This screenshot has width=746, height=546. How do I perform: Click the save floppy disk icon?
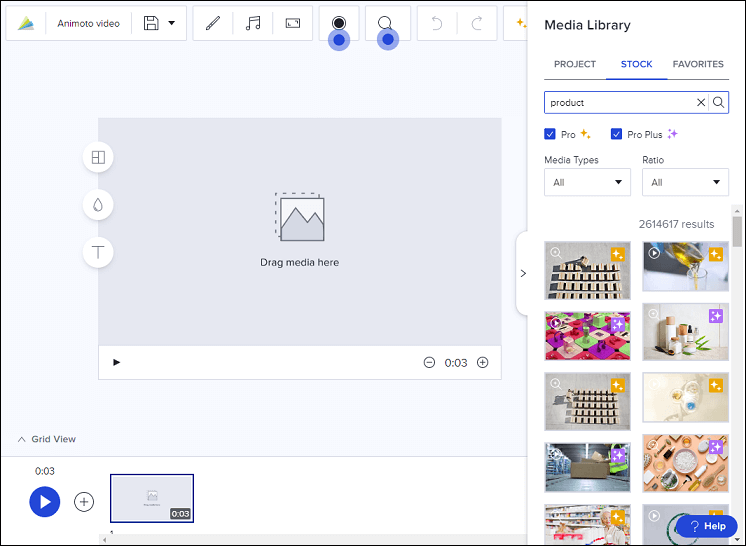pos(151,23)
